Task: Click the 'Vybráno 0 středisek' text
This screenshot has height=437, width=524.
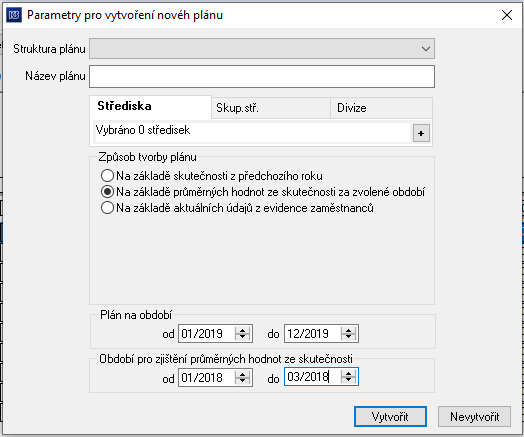Action: [x=143, y=130]
